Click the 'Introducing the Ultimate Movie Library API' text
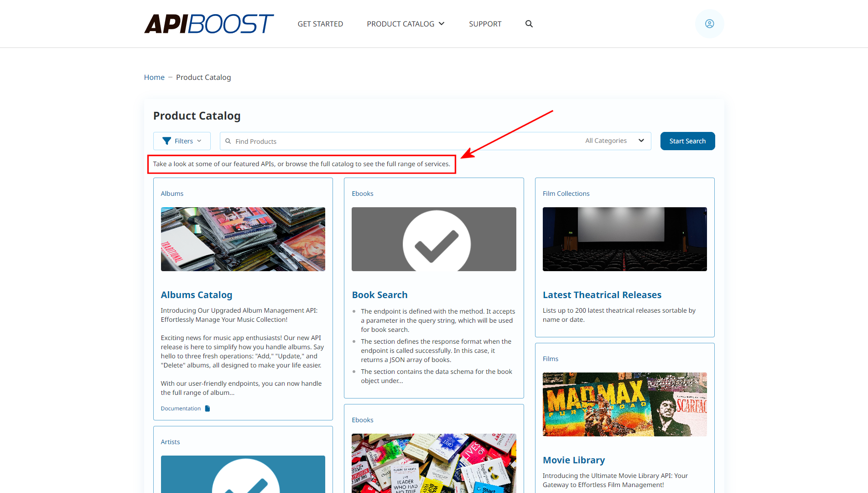868x493 pixels. point(615,480)
